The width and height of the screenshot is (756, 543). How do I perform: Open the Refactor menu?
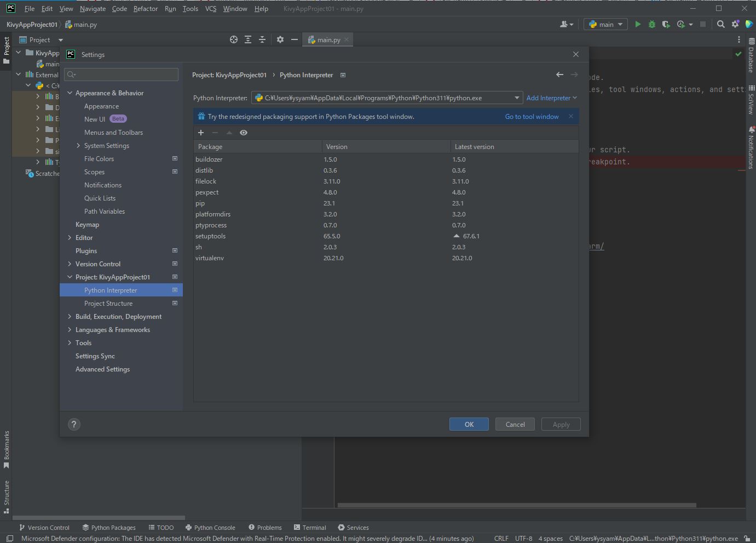[x=145, y=9]
